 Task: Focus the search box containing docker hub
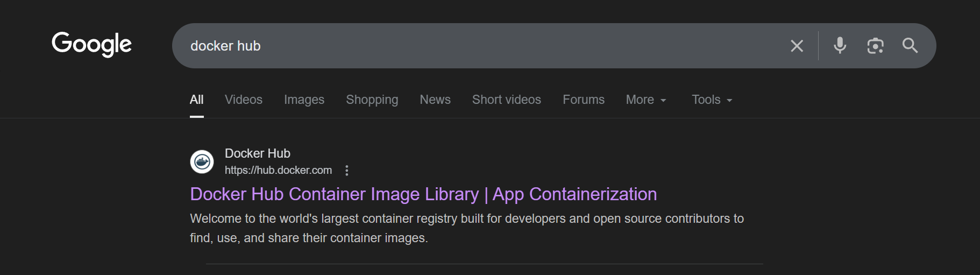pyautogui.click(x=484, y=46)
